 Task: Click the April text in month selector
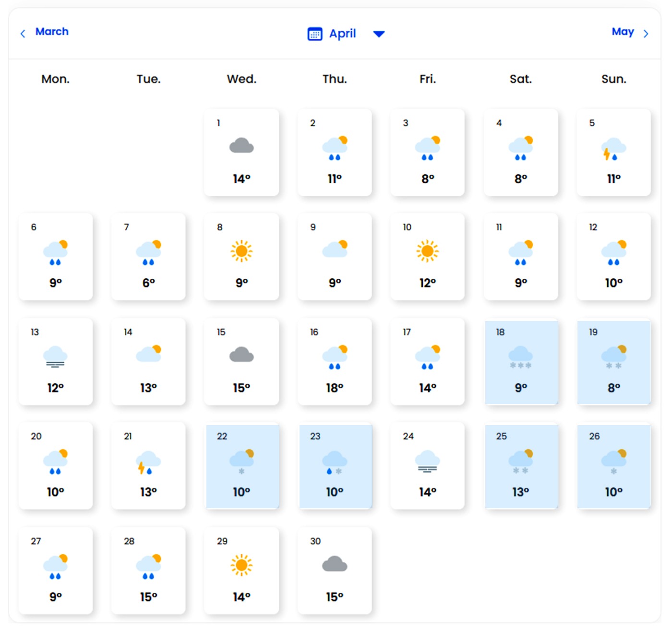[x=342, y=34]
